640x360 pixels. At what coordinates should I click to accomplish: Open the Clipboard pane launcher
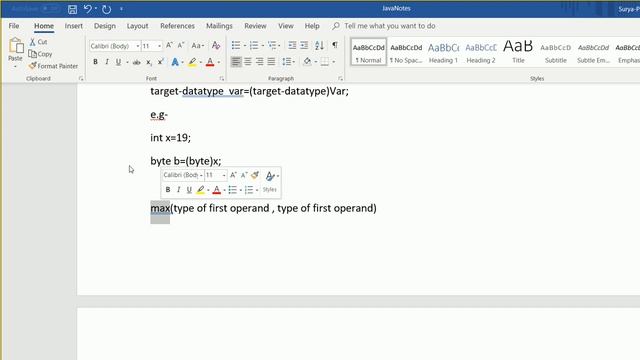(81, 78)
